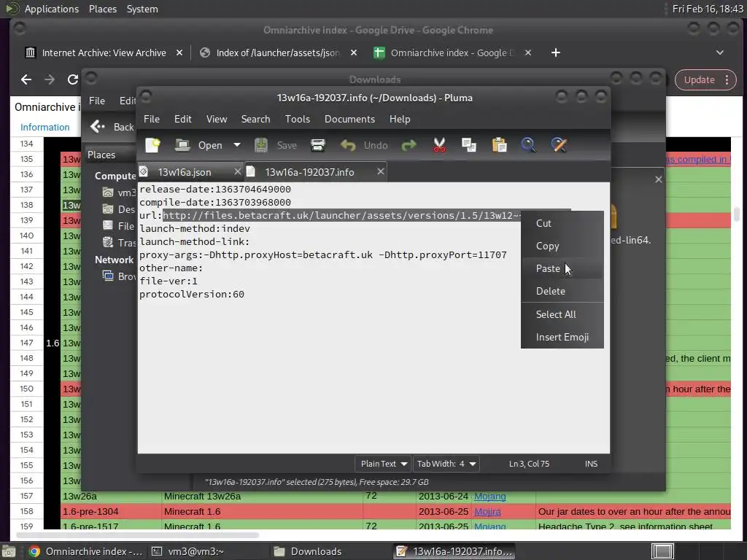
Task: Open Chrome tab search chevron dropdown
Action: click(720, 52)
